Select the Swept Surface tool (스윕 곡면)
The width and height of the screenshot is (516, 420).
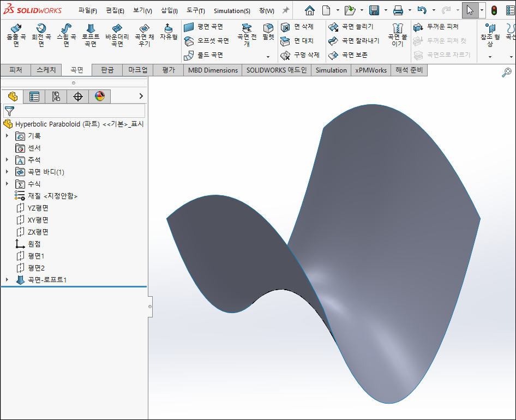coord(66,35)
